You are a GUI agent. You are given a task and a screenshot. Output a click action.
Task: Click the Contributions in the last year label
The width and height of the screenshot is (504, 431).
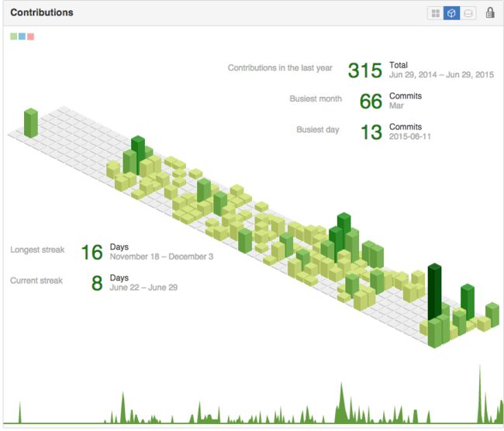280,67
